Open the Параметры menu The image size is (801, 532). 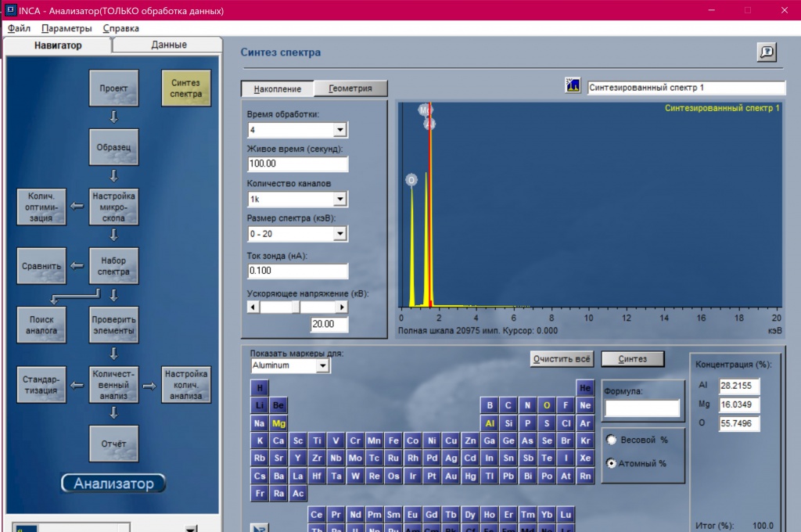coord(66,28)
